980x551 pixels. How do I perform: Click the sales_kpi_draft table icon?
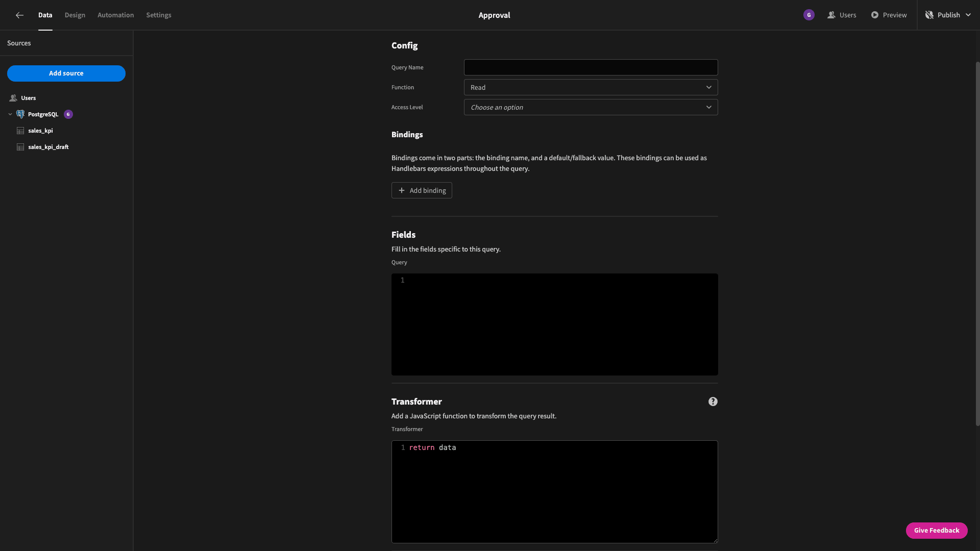[20, 147]
